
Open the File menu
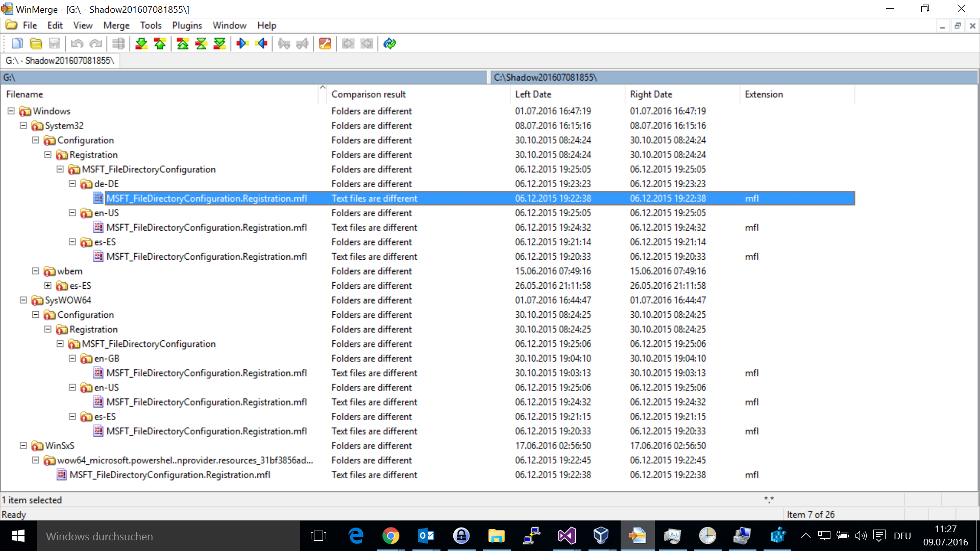[x=30, y=26]
